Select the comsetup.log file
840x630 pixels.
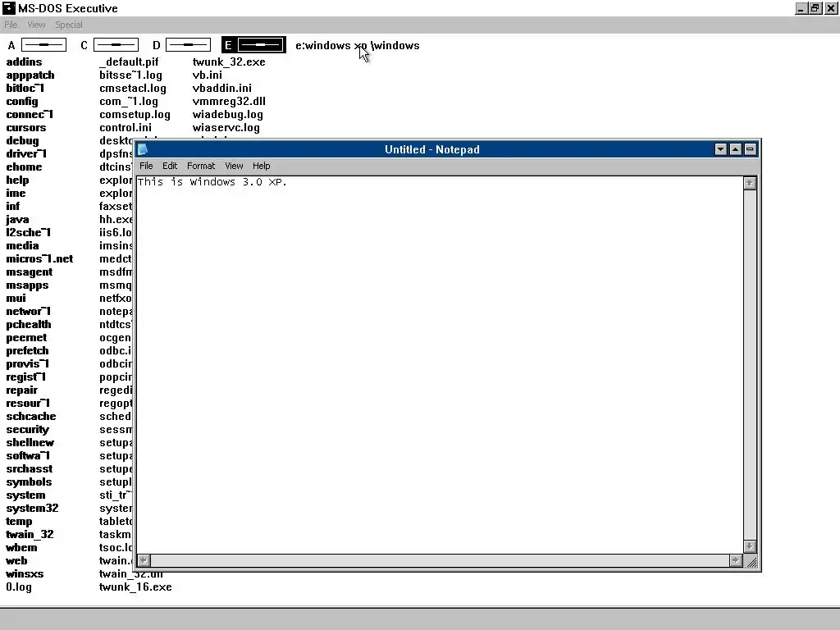135,115
